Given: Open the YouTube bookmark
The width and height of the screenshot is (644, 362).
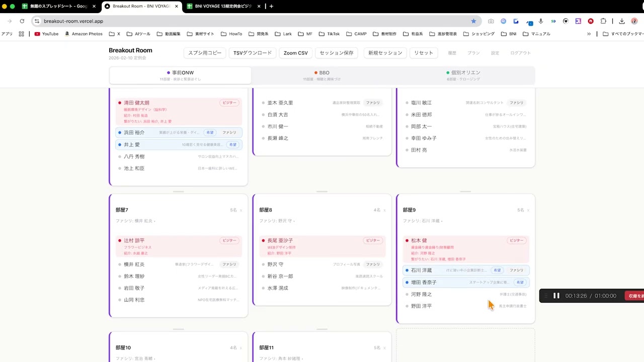Looking at the screenshot, I should click(x=46, y=34).
